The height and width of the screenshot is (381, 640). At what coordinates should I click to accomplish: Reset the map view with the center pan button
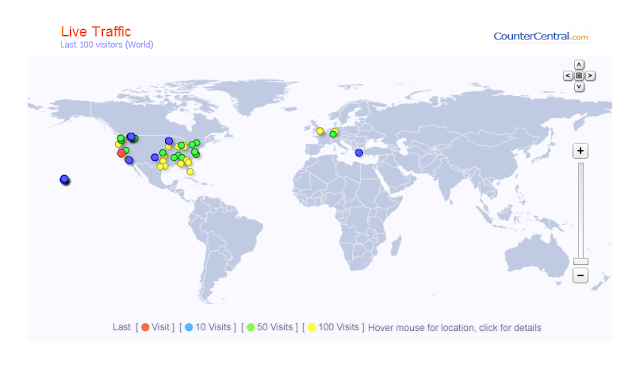click(579, 76)
